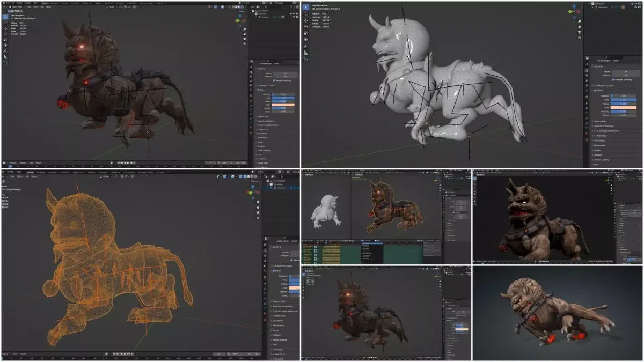This screenshot has width=644, height=362.
Task: Expand Subsurface Scattering panel in top-left window
Action: [x=266, y=121]
